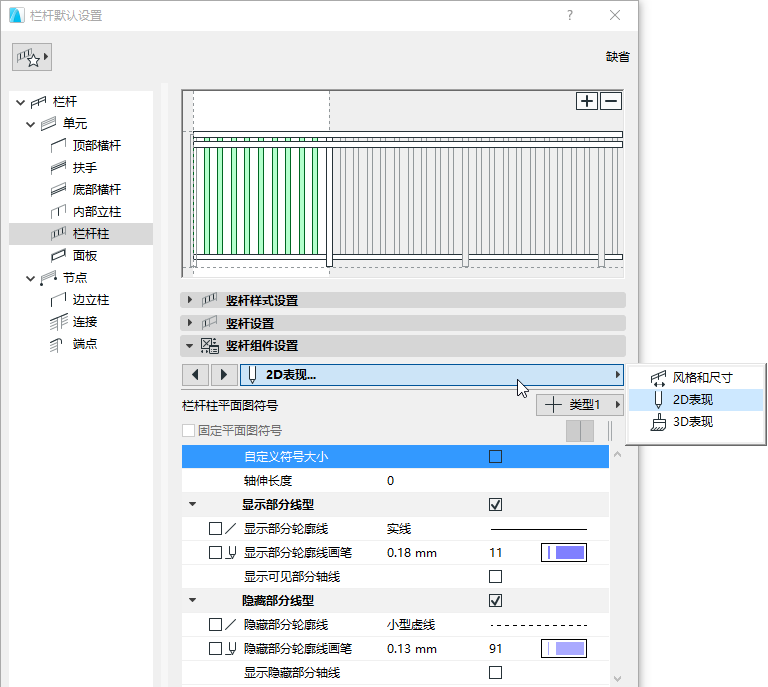
Task: Close the 栏杆默认设置 dialog
Action: [x=615, y=15]
